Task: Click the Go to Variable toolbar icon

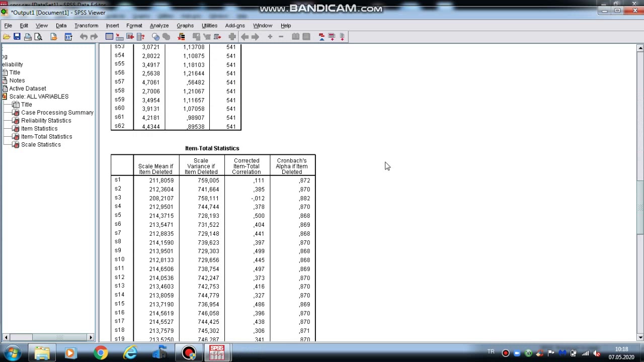Action: tap(130, 37)
